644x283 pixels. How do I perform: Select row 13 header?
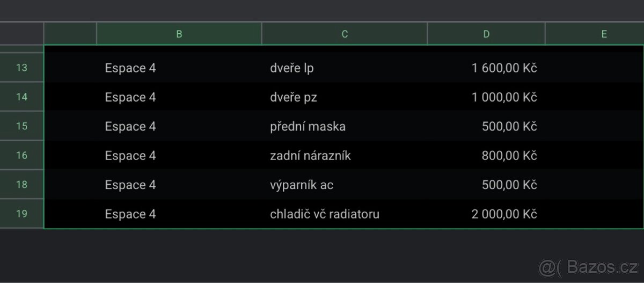pyautogui.click(x=21, y=68)
